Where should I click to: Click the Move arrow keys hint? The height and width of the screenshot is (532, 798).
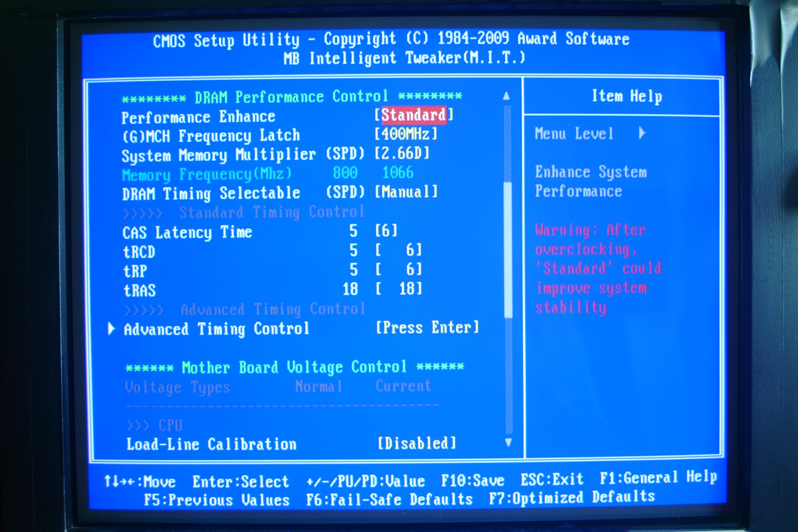click(140, 481)
